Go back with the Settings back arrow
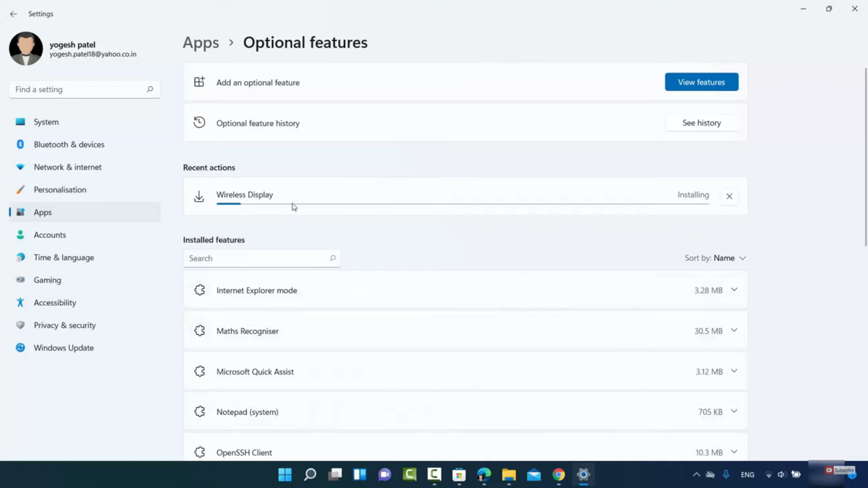This screenshot has width=868, height=488. coord(14,14)
